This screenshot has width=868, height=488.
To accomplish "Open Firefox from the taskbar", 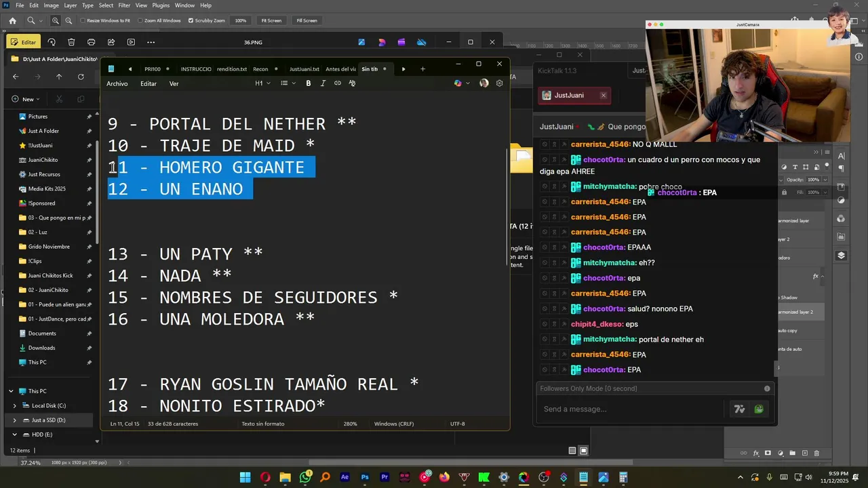I will [x=444, y=477].
